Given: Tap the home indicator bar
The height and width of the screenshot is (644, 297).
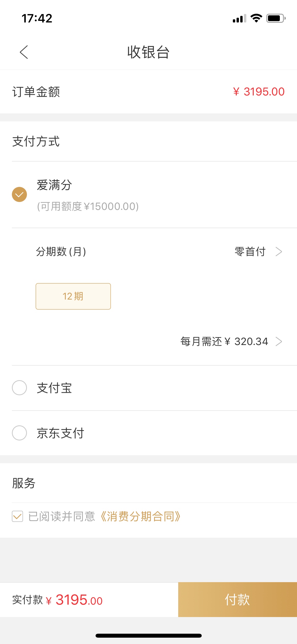Looking at the screenshot, I should (149, 636).
